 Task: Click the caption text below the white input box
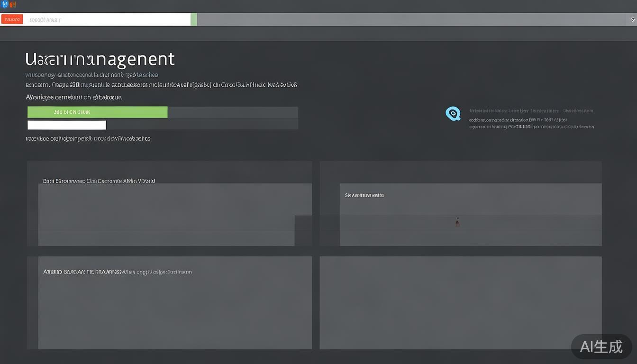point(88,139)
